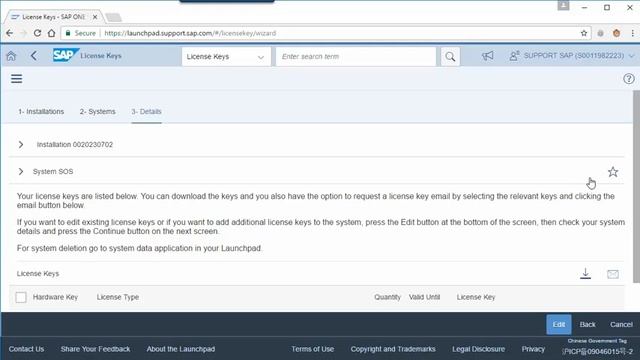Reload the browser page
This screenshot has height=360, width=640.
click(x=37, y=33)
